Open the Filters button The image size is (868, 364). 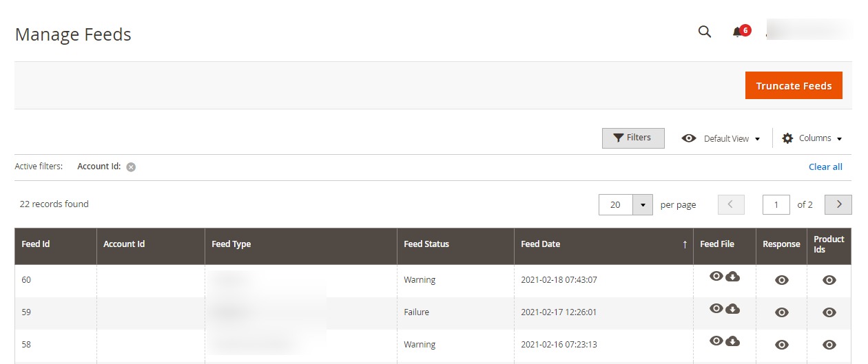[x=633, y=138]
